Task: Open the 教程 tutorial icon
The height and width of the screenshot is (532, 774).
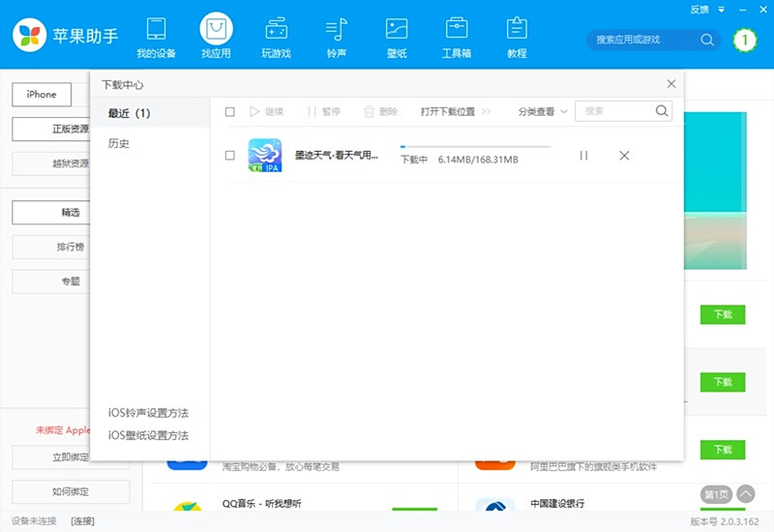Action: coord(517,29)
